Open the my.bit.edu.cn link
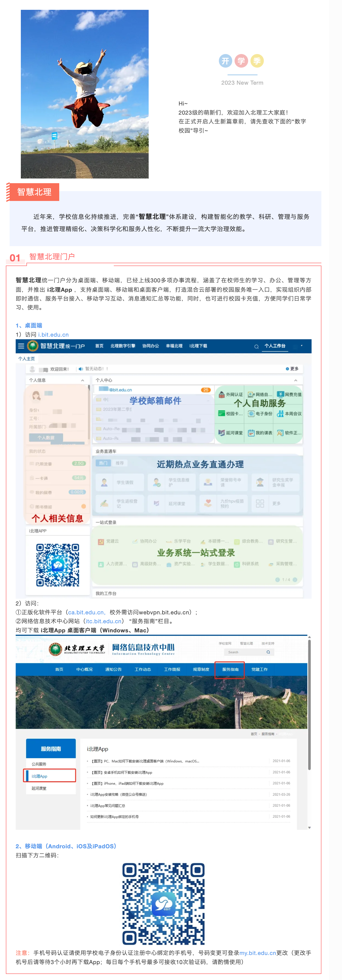 point(257,953)
